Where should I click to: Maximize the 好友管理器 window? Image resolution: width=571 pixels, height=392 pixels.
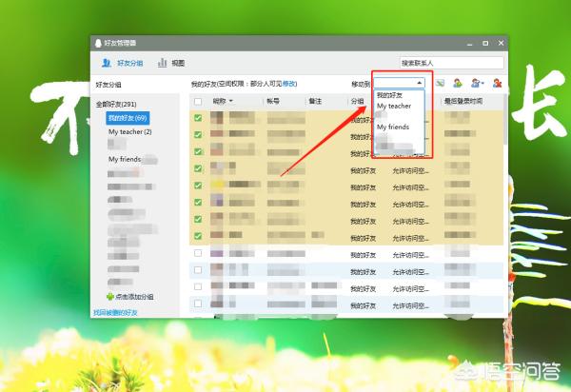[485, 43]
